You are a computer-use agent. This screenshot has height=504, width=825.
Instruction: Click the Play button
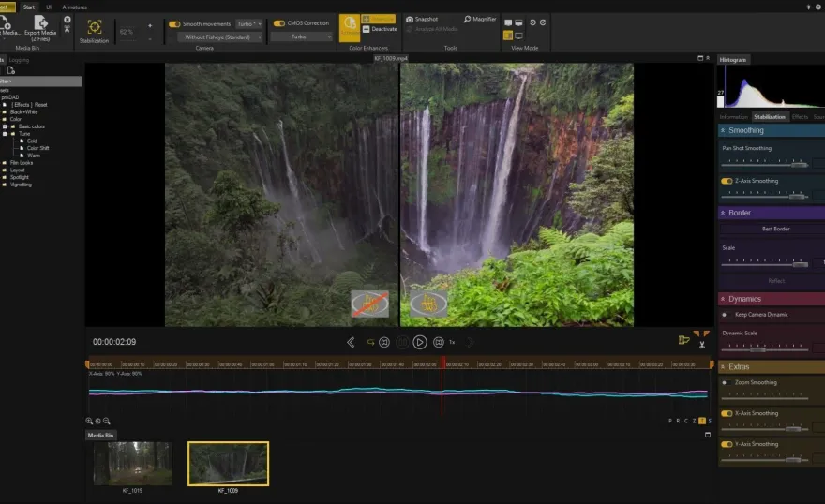point(420,342)
